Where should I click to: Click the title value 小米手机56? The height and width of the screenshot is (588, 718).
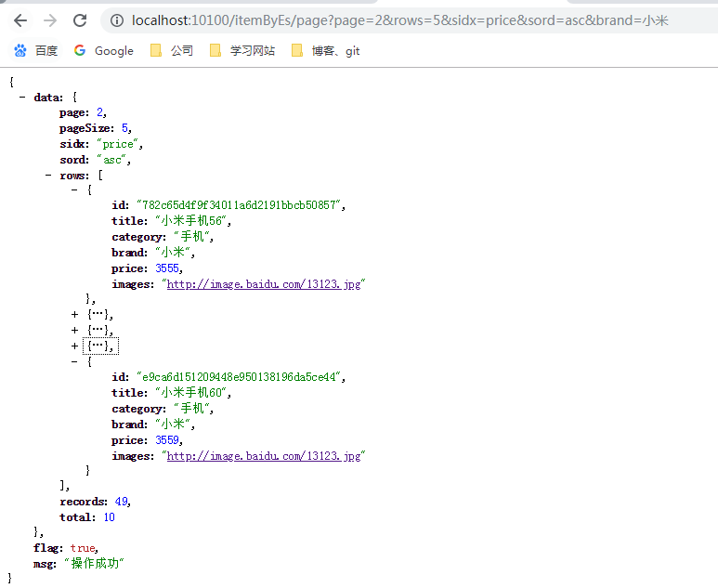pyautogui.click(x=191, y=221)
